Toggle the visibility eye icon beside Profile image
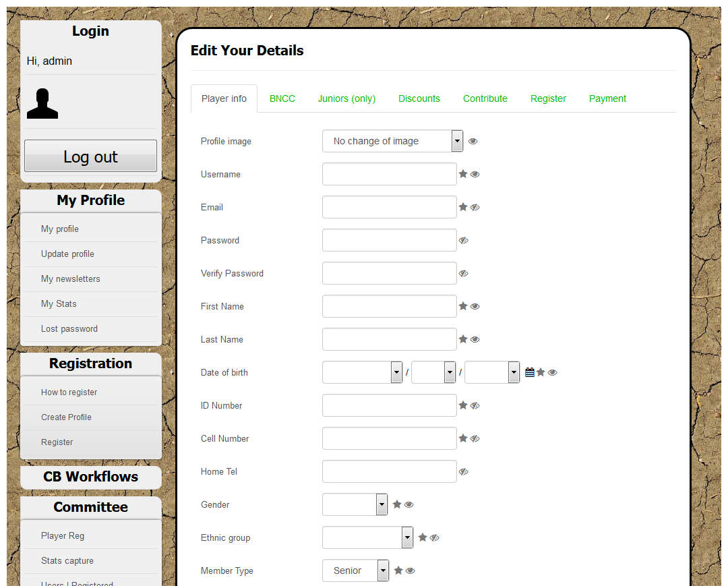 coord(473,141)
